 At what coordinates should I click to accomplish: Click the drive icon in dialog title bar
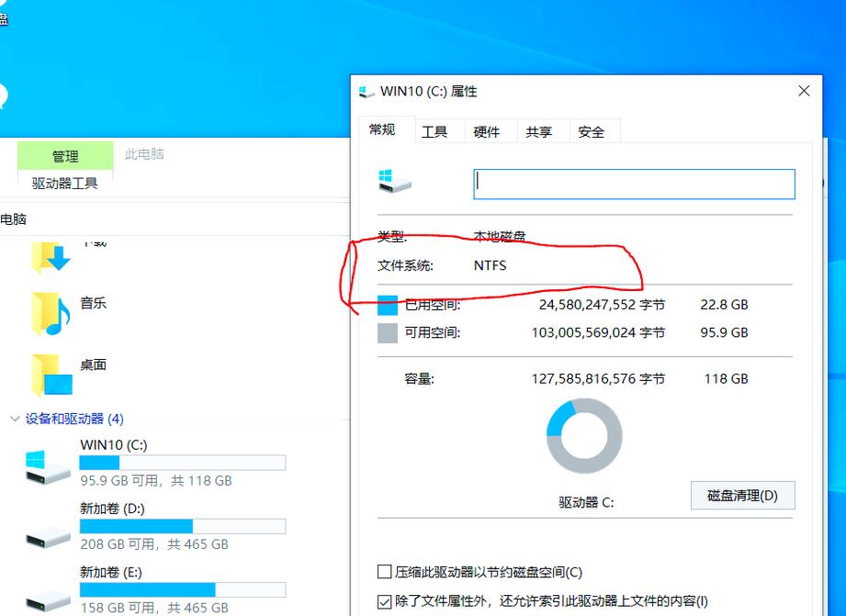pyautogui.click(x=367, y=92)
